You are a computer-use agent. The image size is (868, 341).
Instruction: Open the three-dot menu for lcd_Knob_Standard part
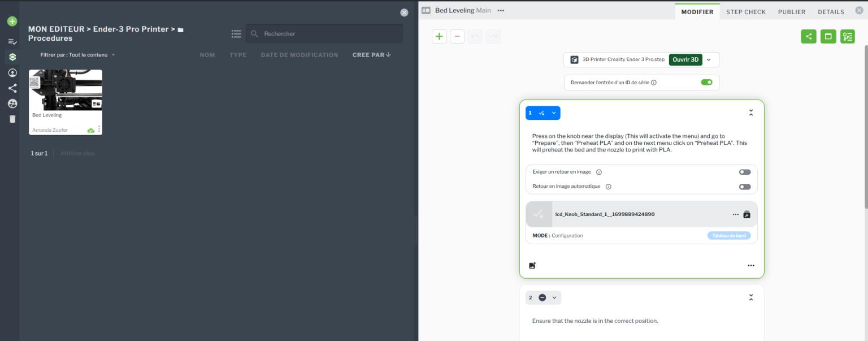735,214
